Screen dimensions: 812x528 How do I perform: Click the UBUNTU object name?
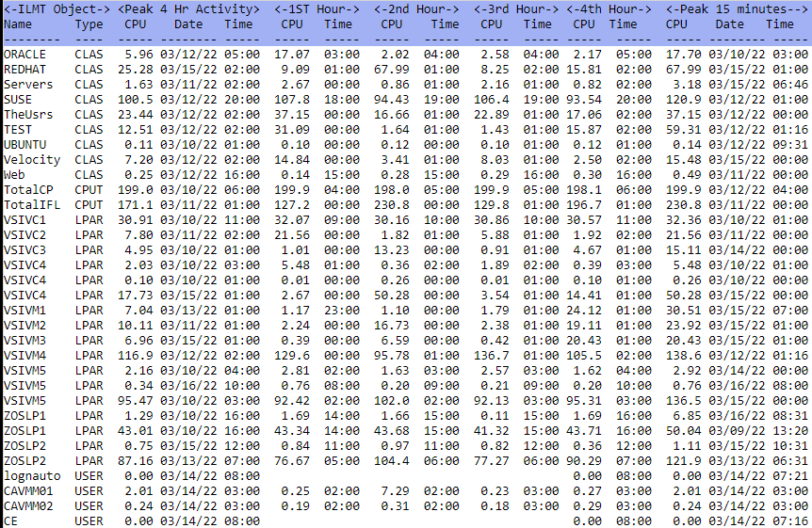pyautogui.click(x=22, y=144)
